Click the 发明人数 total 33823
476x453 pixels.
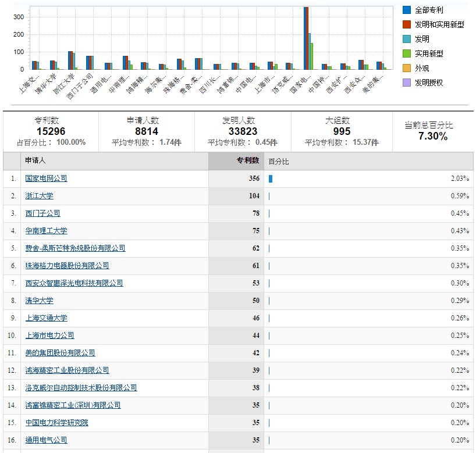(243, 131)
